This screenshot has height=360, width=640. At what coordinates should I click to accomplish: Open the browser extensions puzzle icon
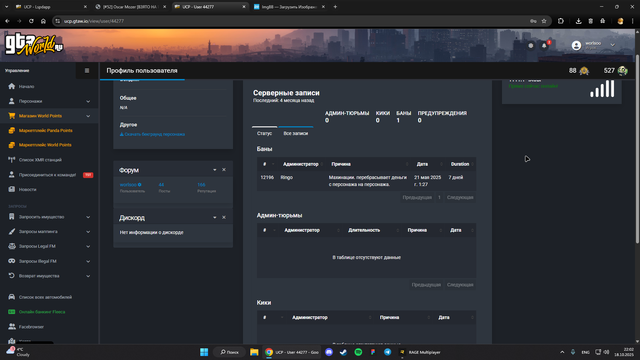(x=561, y=21)
